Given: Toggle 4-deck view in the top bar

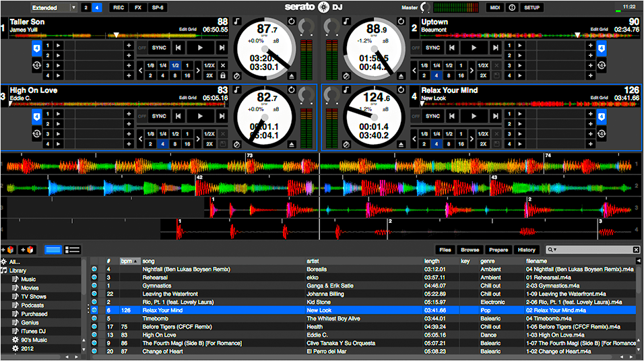Looking at the screenshot, I should point(98,7).
